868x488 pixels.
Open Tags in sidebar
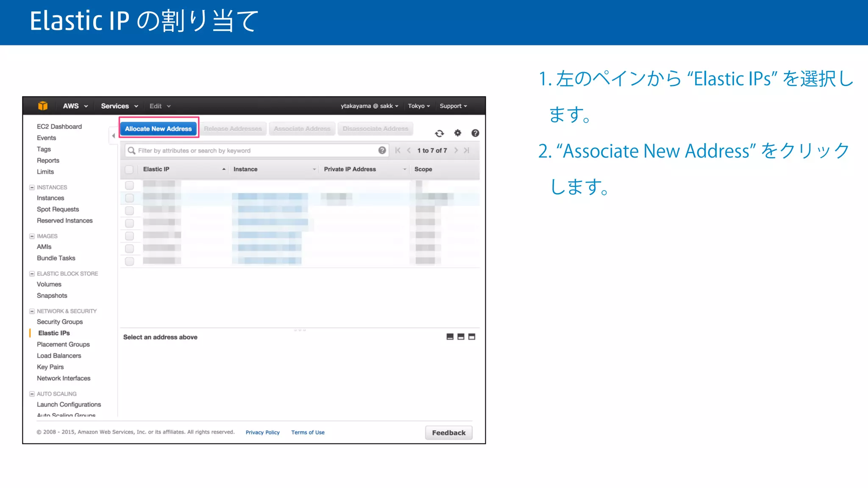coord(44,149)
